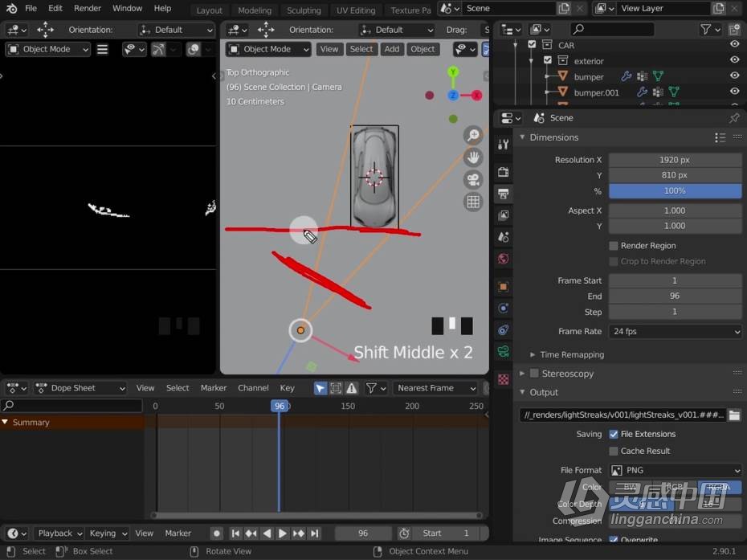This screenshot has width=747, height=560.
Task: Switch to the Modeling workspace tab
Action: tap(255, 10)
